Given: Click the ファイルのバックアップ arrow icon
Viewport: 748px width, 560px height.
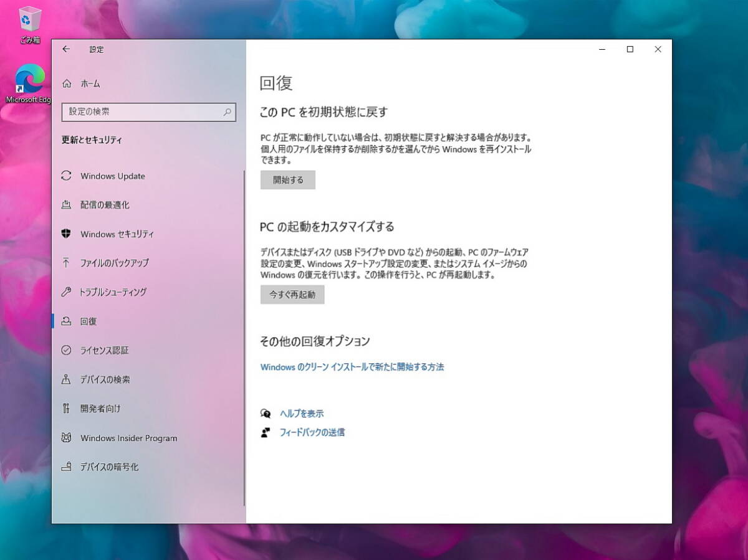Looking at the screenshot, I should point(66,263).
